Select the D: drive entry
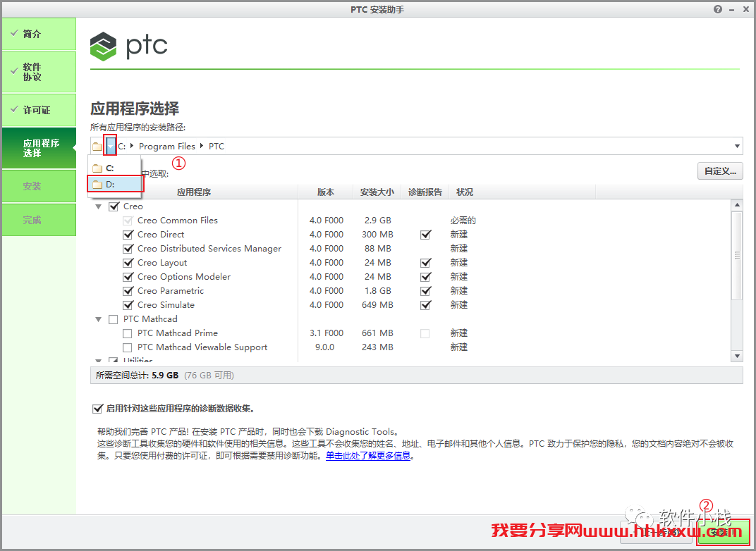The width and height of the screenshot is (756, 551). (x=114, y=184)
